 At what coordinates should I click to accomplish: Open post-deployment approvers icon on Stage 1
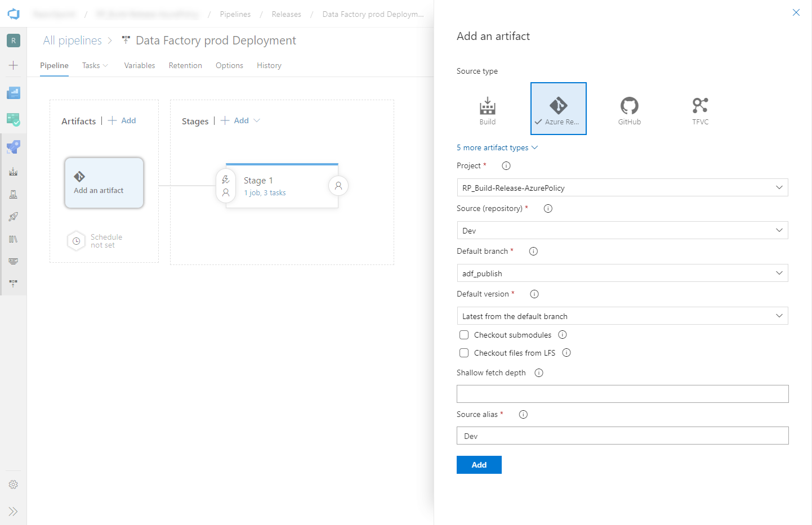338,186
